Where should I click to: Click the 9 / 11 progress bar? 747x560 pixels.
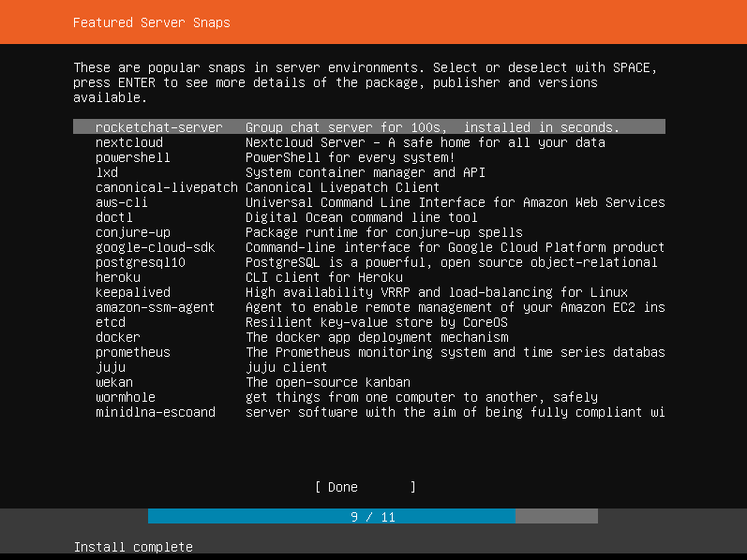(373, 516)
